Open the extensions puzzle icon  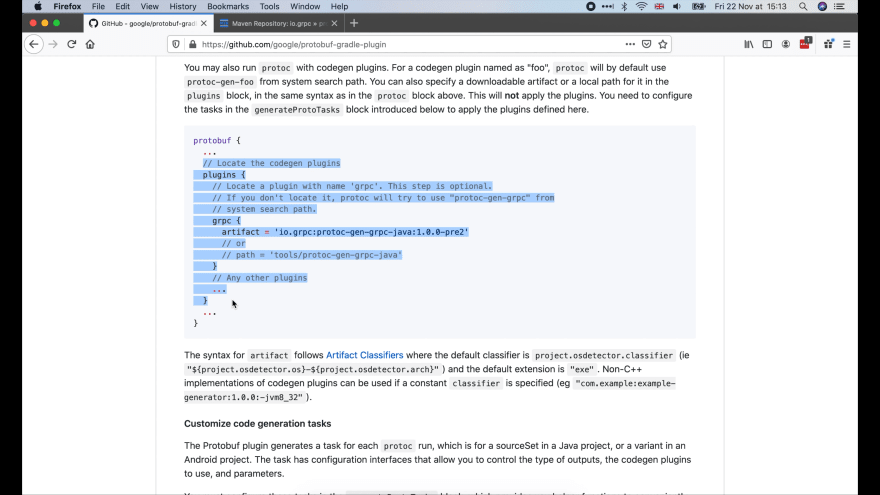coord(828,44)
